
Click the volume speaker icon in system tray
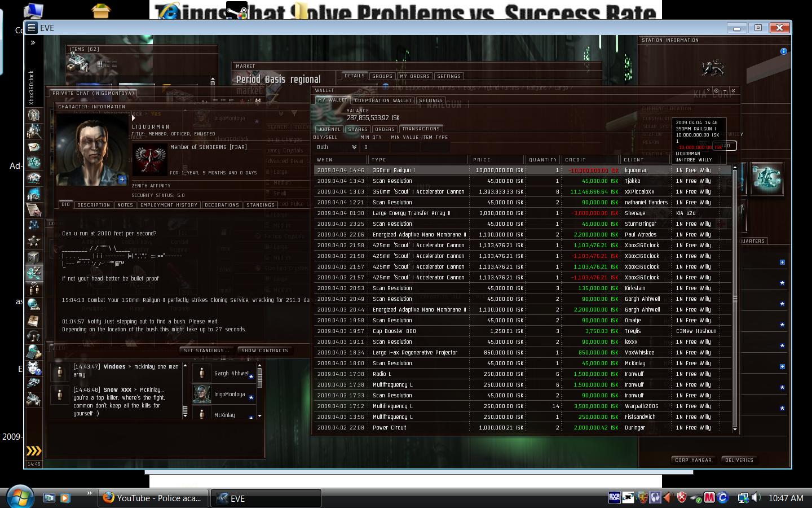coord(756,497)
